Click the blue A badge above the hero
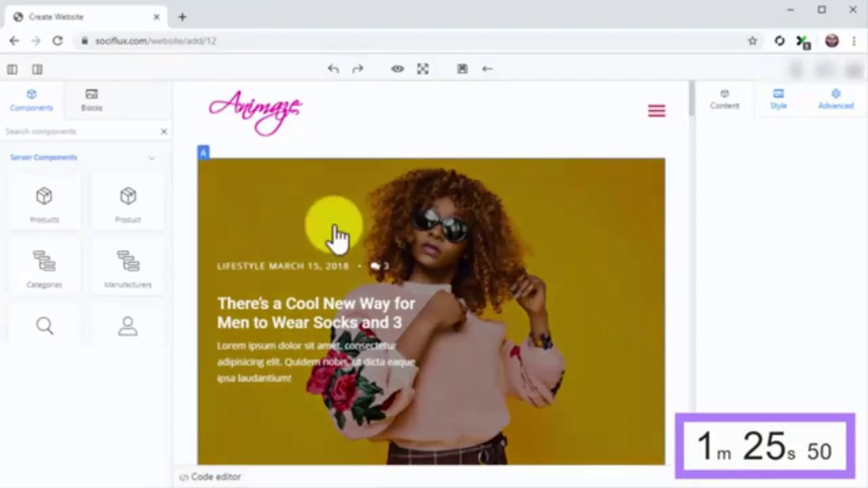868x488 pixels. (x=203, y=152)
